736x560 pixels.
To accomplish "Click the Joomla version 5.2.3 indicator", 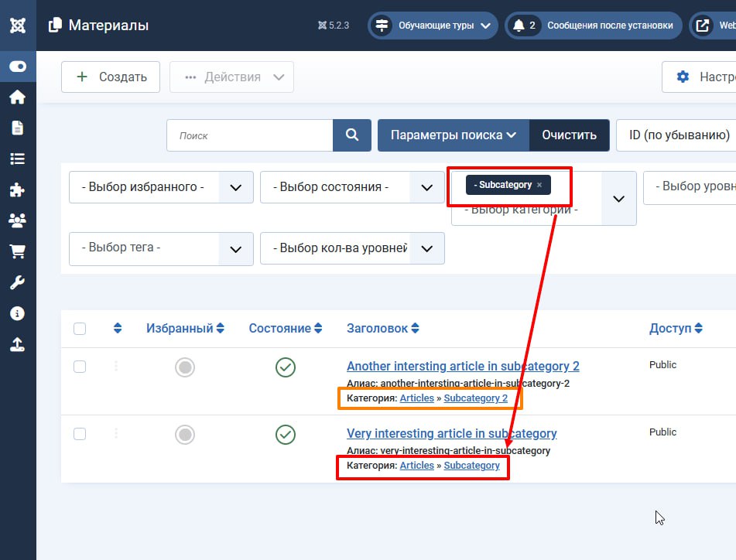I will (334, 26).
